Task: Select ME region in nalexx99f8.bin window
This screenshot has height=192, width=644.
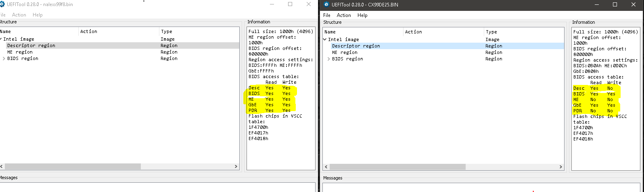Action: point(119,52)
